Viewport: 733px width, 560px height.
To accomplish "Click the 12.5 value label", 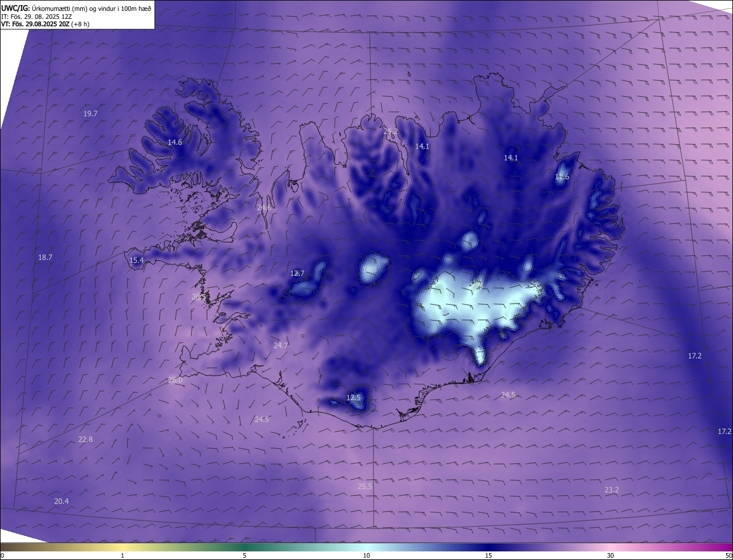I will coord(354,398).
